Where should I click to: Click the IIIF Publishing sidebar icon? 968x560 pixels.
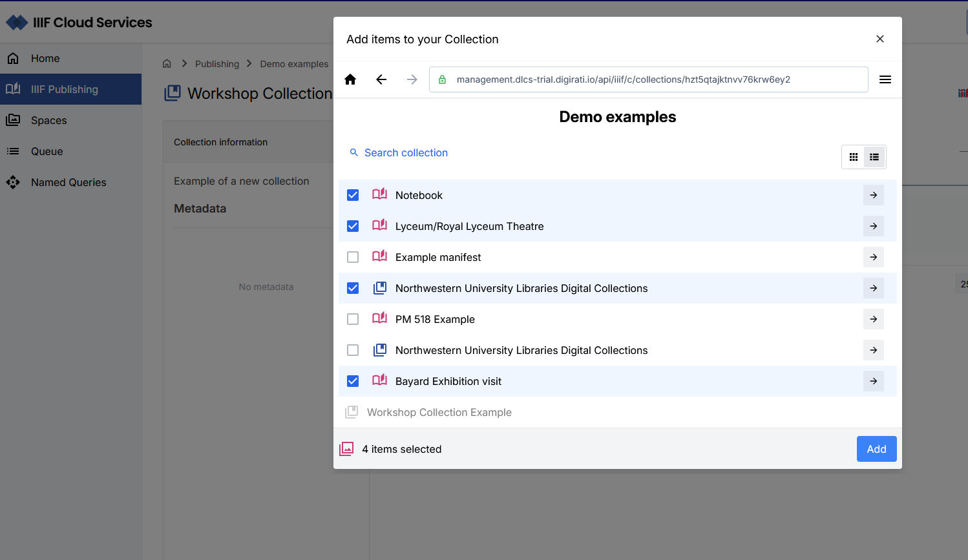tap(13, 89)
